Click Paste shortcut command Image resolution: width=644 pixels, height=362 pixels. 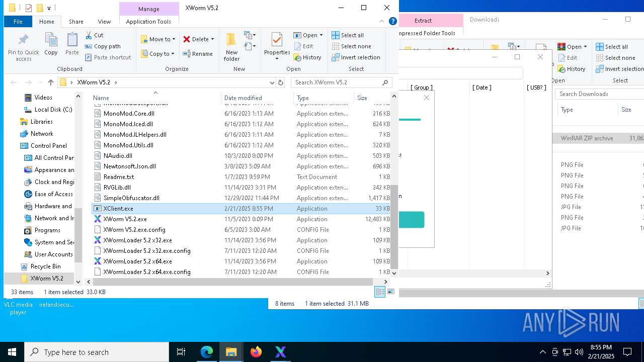pos(108,57)
